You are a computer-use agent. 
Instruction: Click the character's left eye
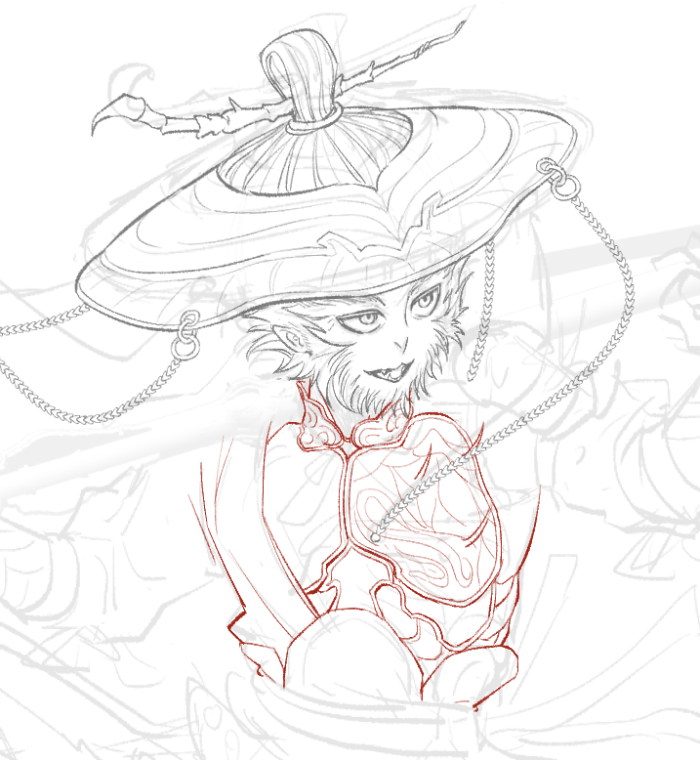(362, 319)
